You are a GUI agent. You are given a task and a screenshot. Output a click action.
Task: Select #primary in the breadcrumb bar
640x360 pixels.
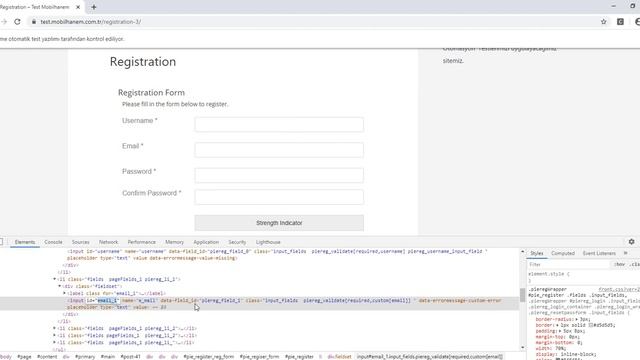coord(85,357)
